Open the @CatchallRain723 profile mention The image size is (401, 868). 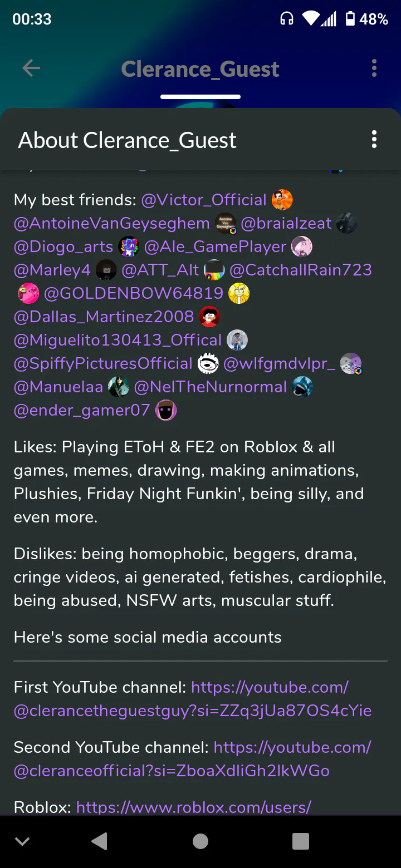tap(301, 270)
